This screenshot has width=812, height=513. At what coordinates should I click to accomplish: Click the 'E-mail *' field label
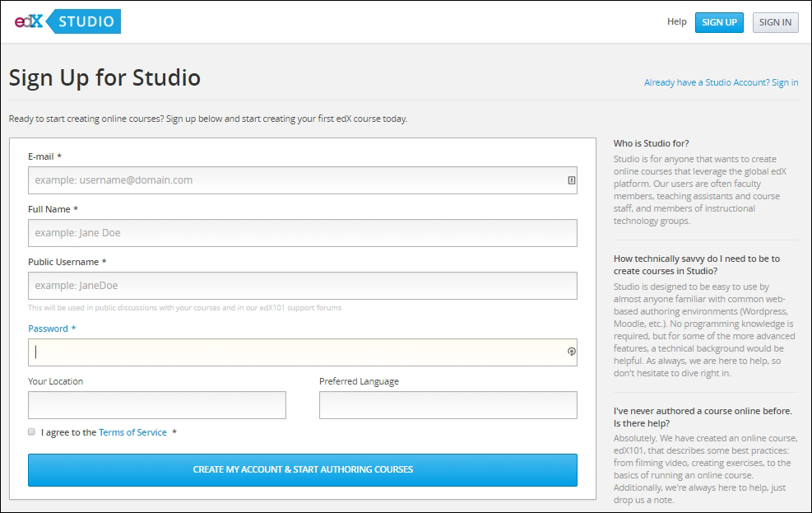pos(44,156)
